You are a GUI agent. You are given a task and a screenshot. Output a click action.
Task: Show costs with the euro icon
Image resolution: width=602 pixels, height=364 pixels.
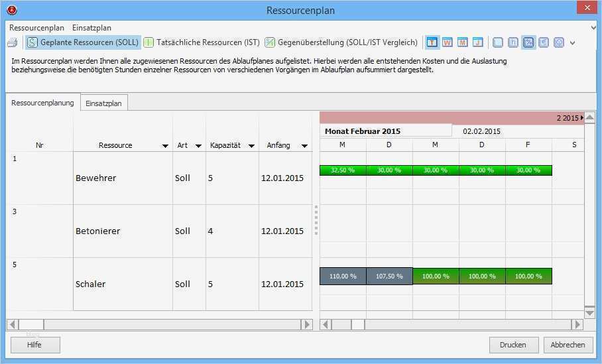544,42
